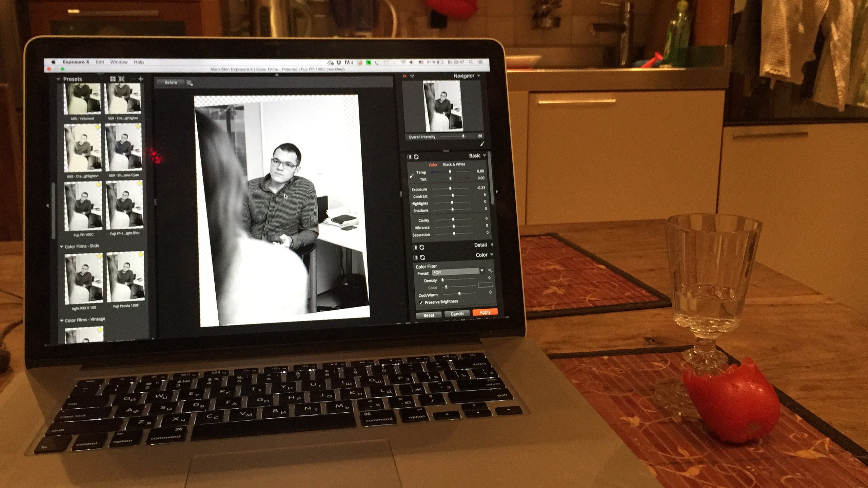
Task: Click the Overall Intensity slider handle
Action: click(463, 136)
